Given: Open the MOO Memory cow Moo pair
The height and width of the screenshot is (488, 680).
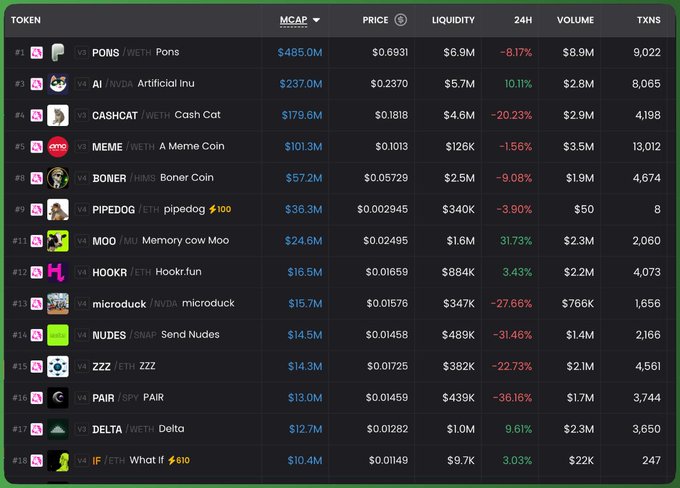Looking at the screenshot, I should click(x=160, y=241).
